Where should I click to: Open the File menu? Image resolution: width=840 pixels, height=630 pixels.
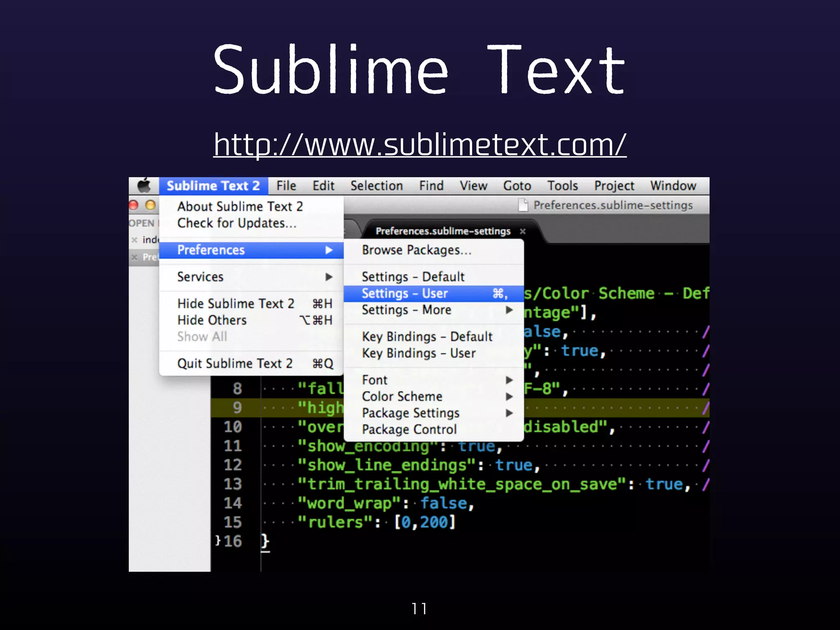click(286, 186)
